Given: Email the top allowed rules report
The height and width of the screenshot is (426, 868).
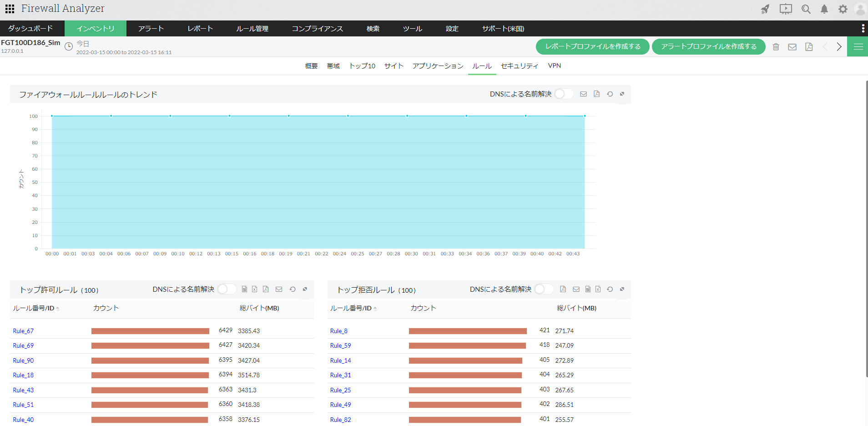Looking at the screenshot, I should coord(279,289).
